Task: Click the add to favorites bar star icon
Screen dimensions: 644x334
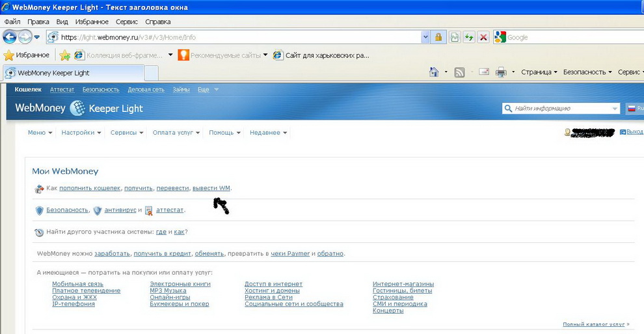Action: 64,55
